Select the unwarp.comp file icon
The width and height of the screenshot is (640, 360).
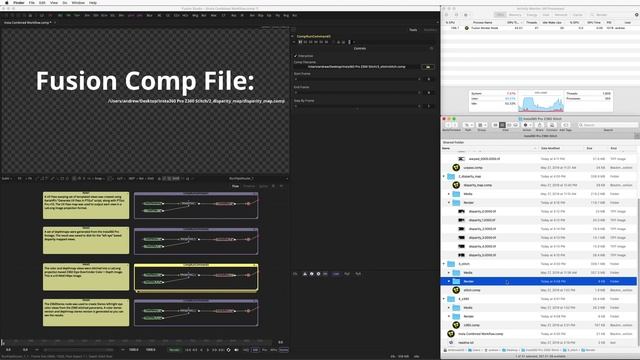pyautogui.click(x=456, y=167)
